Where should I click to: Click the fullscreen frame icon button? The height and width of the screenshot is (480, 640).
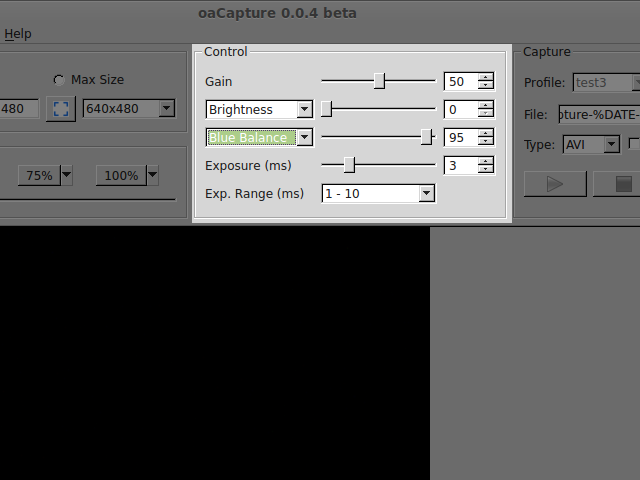click(61, 109)
